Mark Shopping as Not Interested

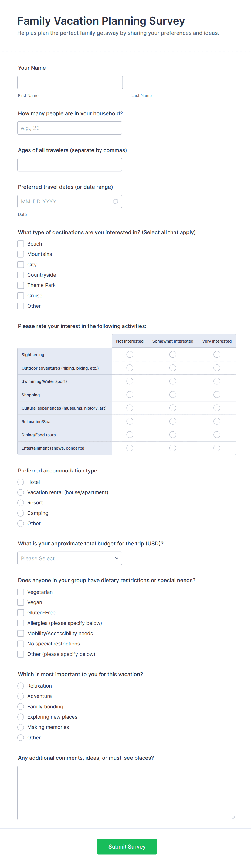pyautogui.click(x=130, y=395)
